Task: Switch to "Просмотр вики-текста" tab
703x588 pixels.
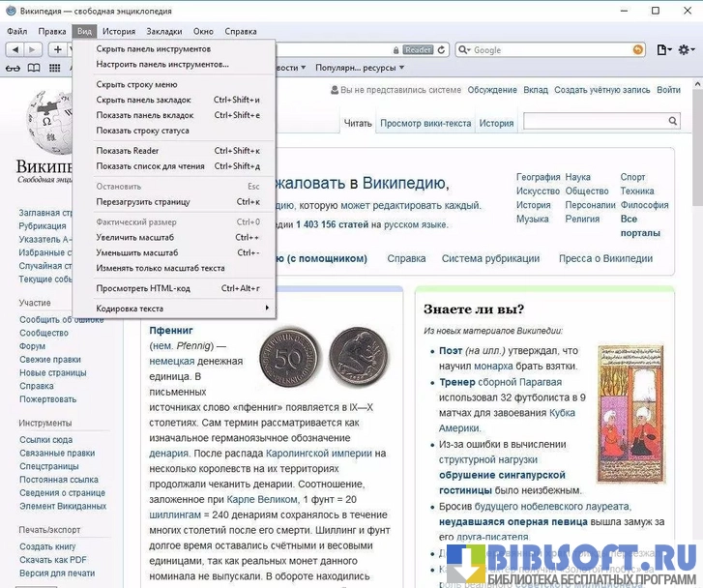Action: [425, 123]
